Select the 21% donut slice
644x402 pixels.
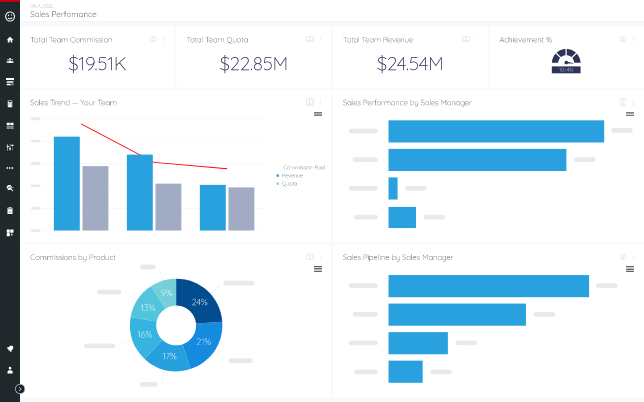click(206, 343)
